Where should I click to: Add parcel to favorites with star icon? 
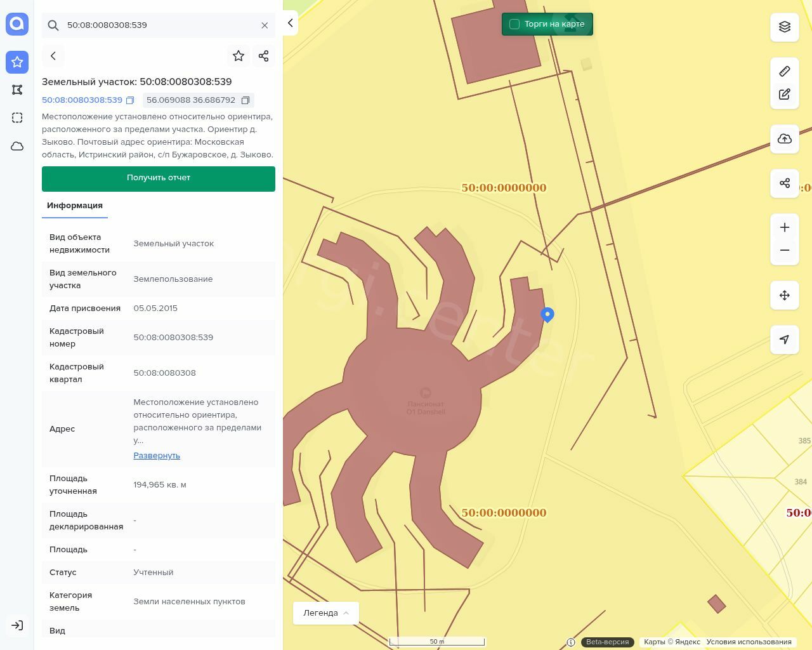tap(239, 56)
